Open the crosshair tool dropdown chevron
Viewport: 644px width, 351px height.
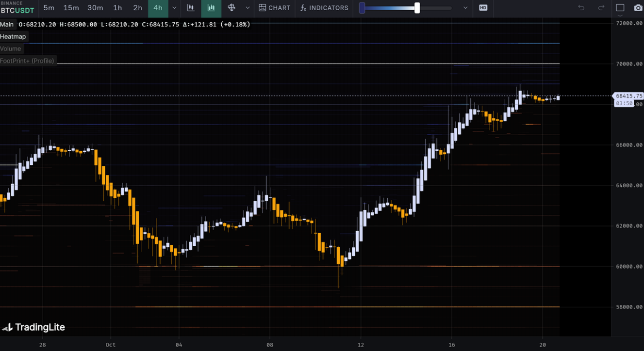coord(248,8)
